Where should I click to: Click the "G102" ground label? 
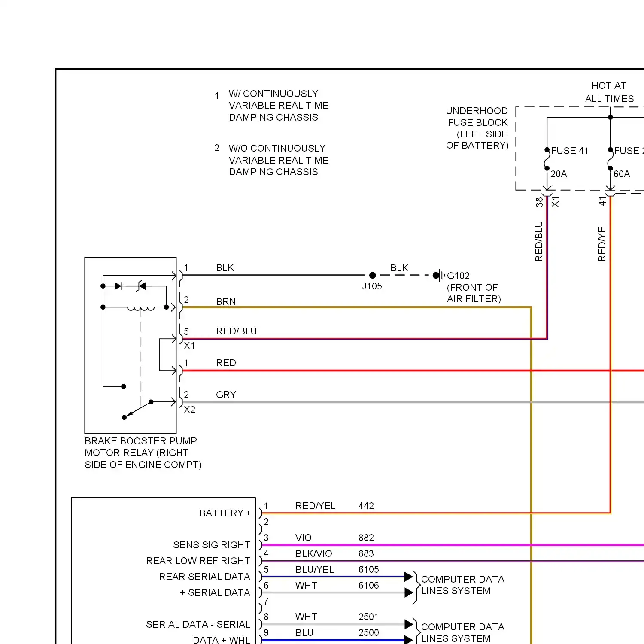(x=458, y=276)
